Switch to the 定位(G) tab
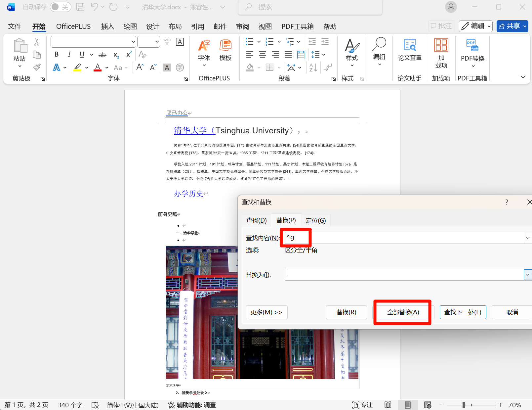The width and height of the screenshot is (532, 410). pos(316,220)
